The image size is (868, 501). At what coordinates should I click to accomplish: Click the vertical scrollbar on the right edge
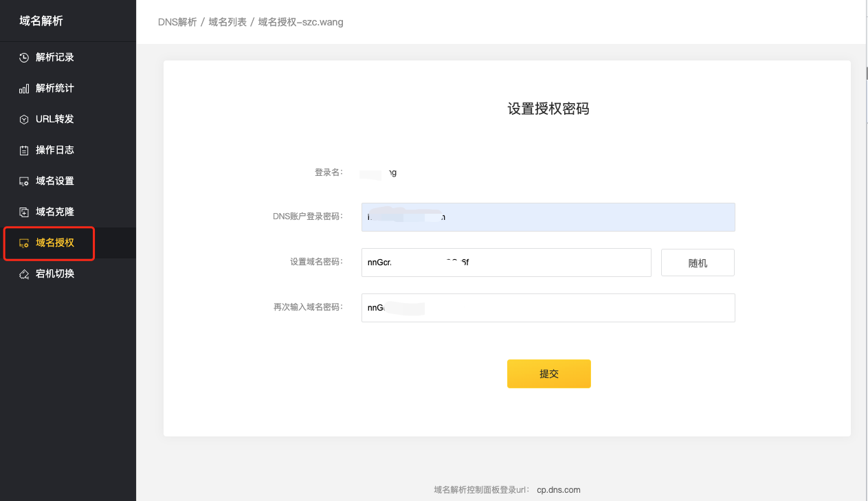point(865,72)
